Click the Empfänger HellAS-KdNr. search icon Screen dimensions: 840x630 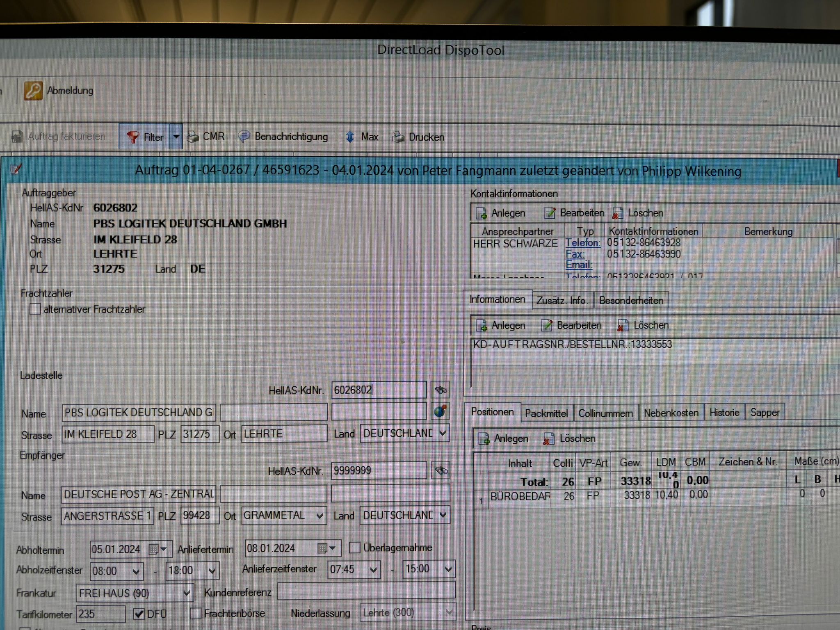[441, 471]
